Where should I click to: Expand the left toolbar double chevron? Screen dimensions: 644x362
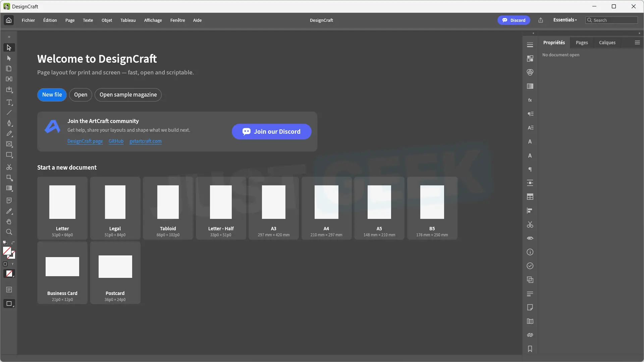point(9,37)
